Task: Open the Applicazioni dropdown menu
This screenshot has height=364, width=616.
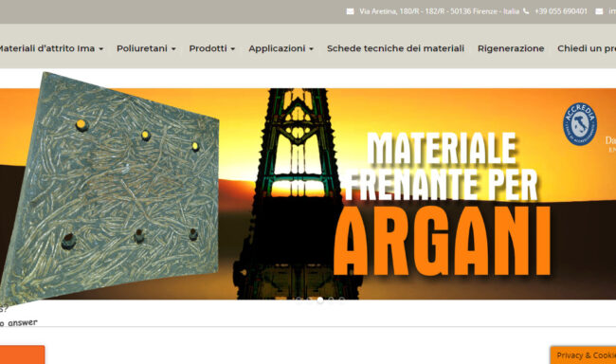Action: pyautogui.click(x=281, y=48)
